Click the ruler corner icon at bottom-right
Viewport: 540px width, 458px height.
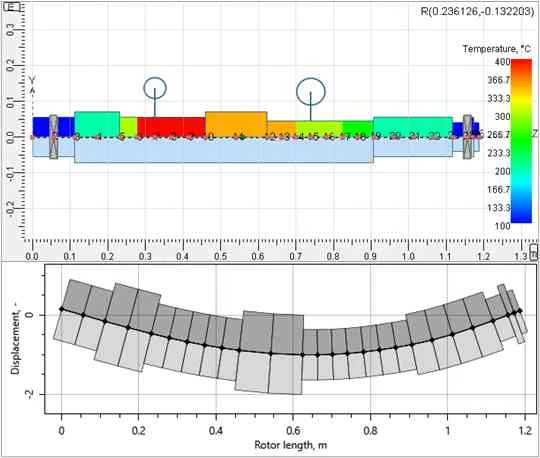[534, 252]
